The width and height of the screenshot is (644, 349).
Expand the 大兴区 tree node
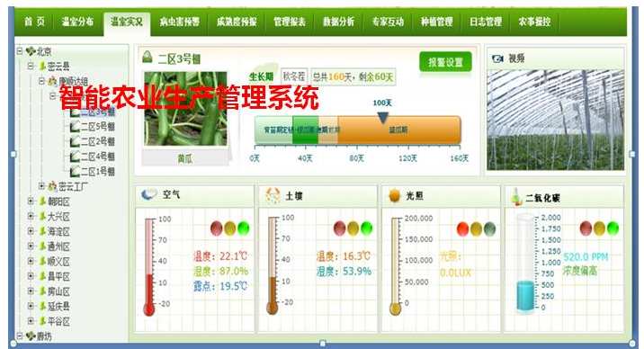tap(31, 216)
